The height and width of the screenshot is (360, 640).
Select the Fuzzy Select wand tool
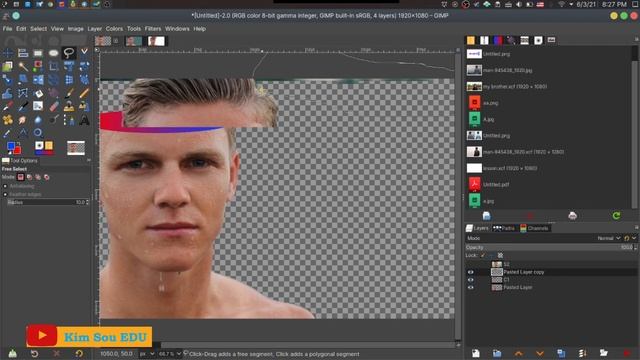click(23, 66)
